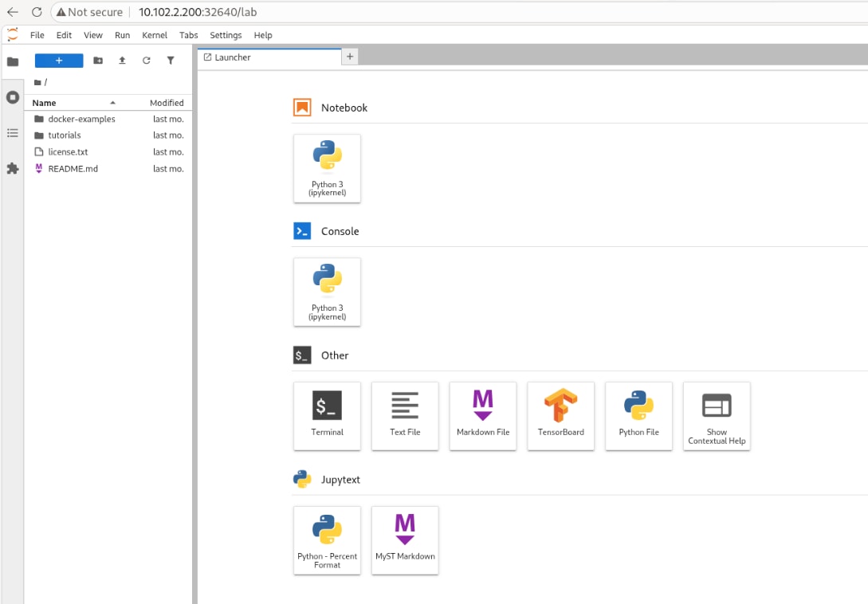
Task: Create Jupytext MyST Markdown notebook
Action: click(405, 540)
